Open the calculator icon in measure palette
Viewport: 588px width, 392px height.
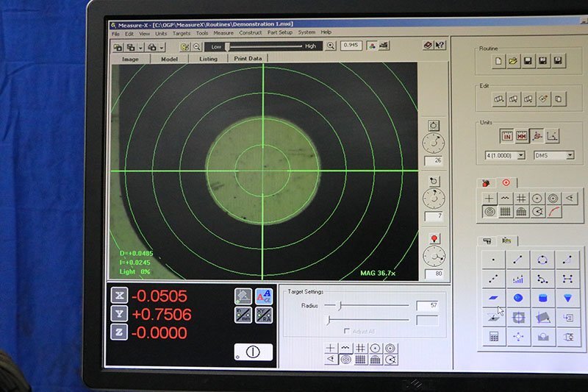pos(493,337)
